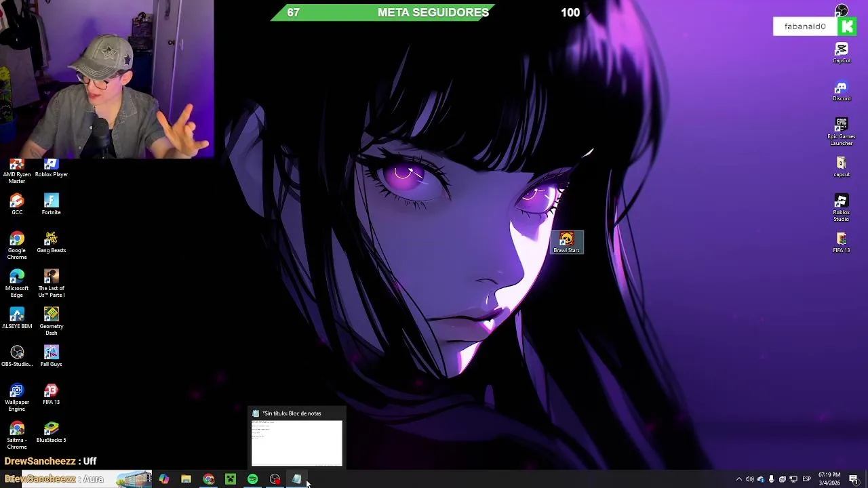
Task: Select The Last of Us Parte I icon
Action: [52, 284]
